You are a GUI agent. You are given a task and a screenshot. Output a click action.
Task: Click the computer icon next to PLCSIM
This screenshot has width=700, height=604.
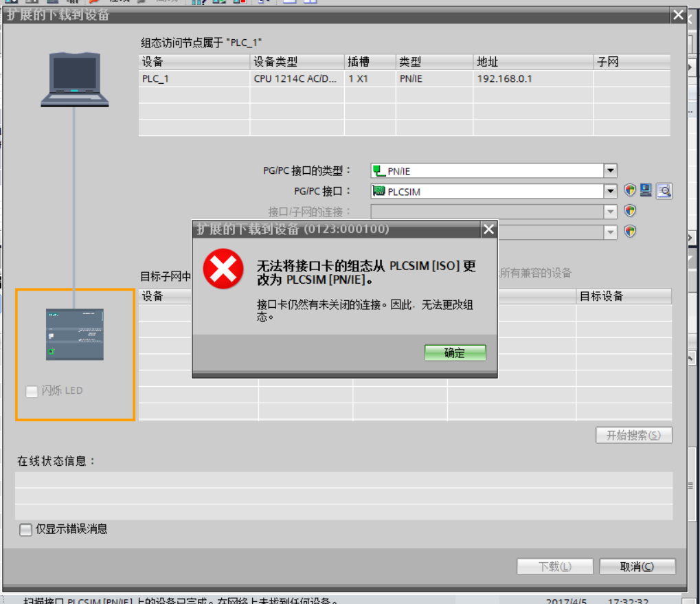click(646, 191)
